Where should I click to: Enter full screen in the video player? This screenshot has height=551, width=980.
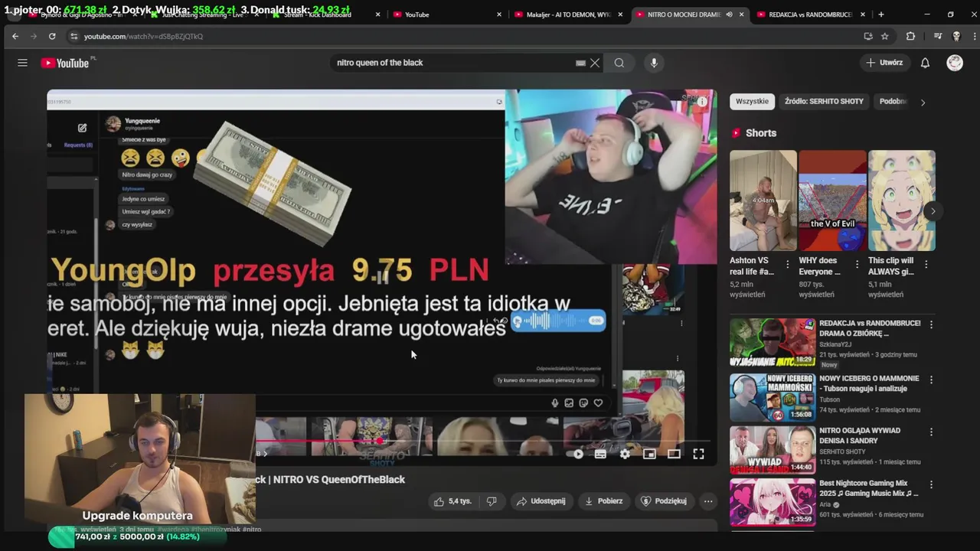(x=698, y=454)
